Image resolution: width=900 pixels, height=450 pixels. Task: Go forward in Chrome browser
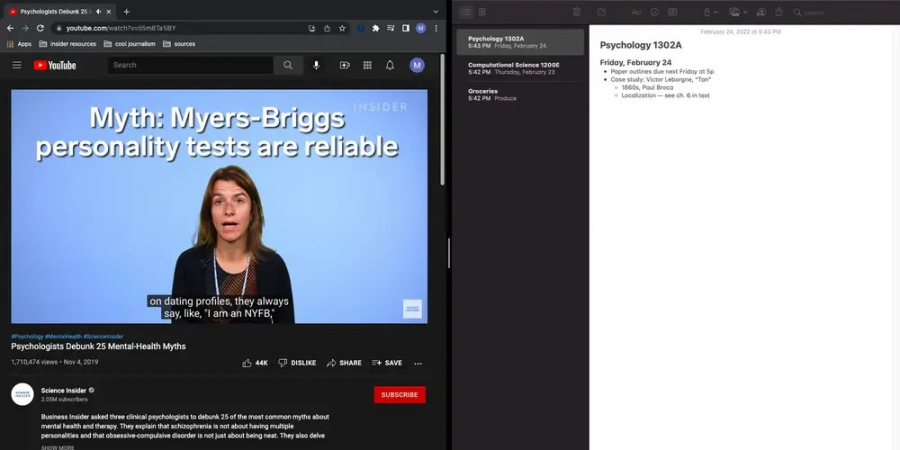(x=25, y=28)
